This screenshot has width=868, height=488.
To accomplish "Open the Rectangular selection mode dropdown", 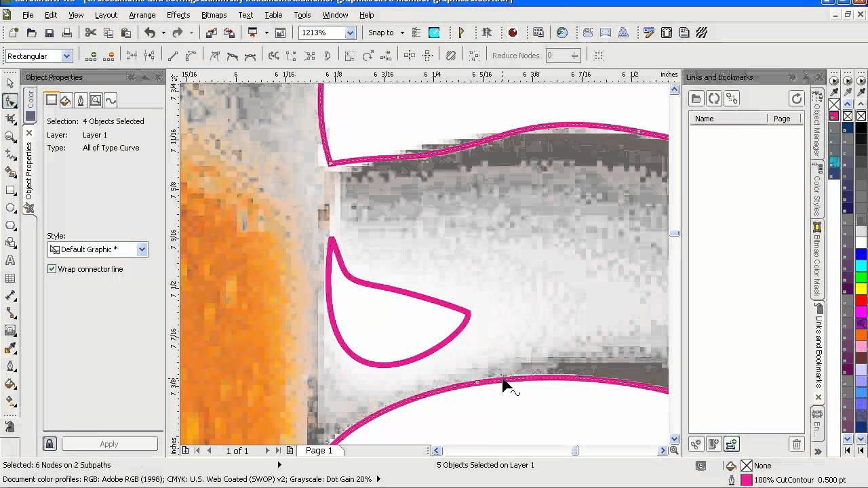I will (66, 56).
